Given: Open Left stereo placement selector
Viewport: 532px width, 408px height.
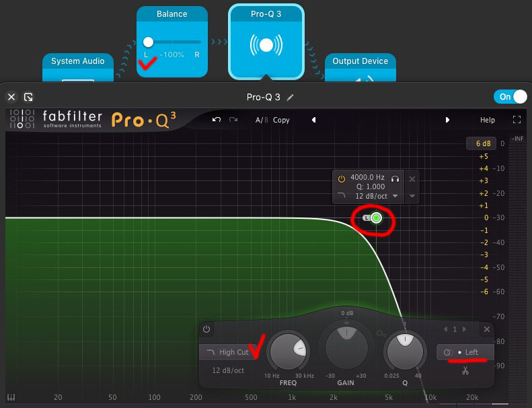Looking at the screenshot, I should (x=464, y=352).
